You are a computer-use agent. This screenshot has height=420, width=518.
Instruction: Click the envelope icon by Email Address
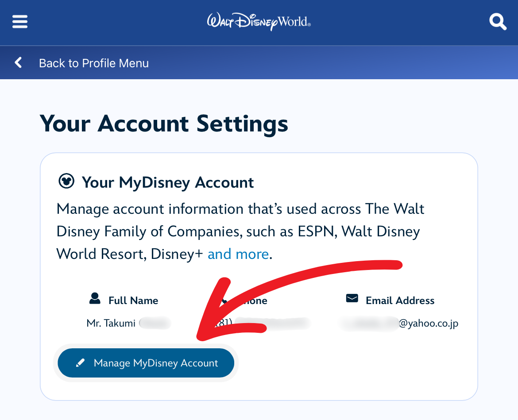point(352,298)
